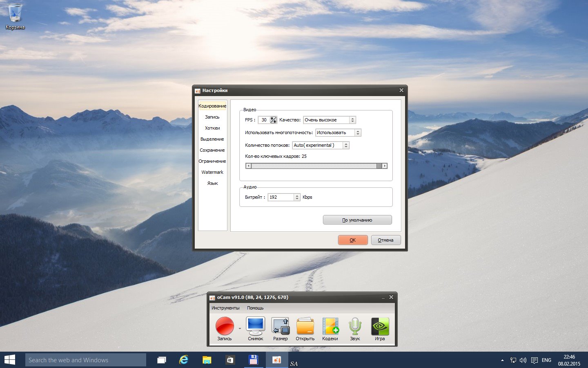Screen dimensions: 588x368
Task: Expand the Количество потоков dropdown
Action: [346, 145]
